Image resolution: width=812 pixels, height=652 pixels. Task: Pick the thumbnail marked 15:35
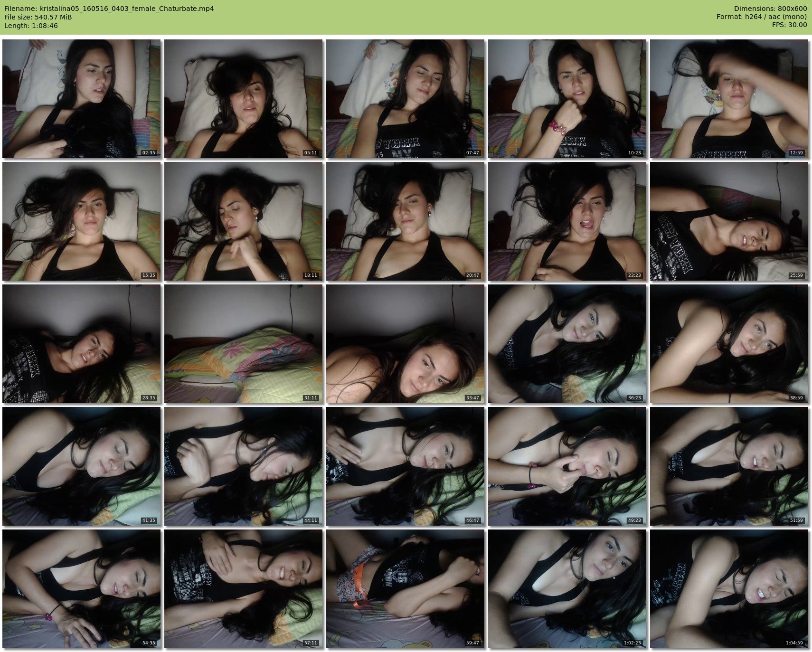(x=82, y=221)
